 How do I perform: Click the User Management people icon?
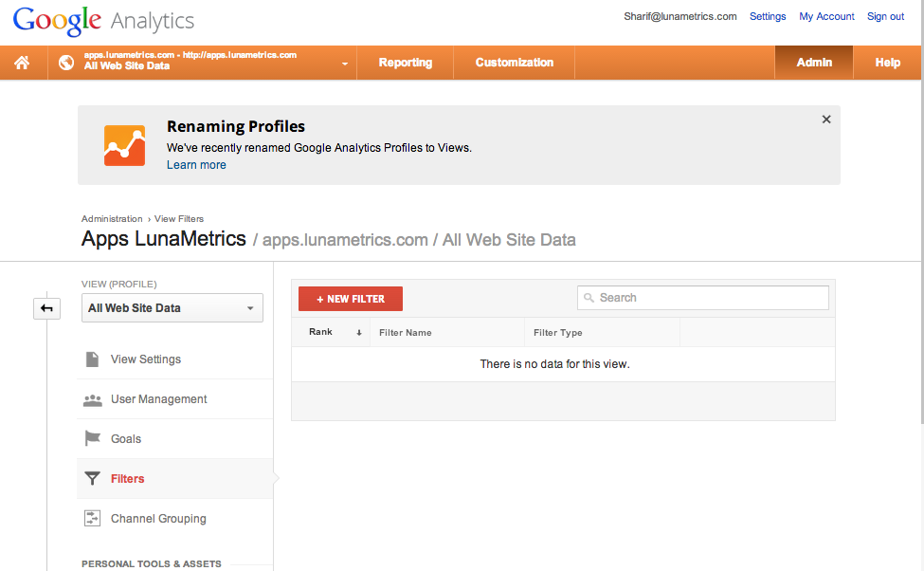(x=93, y=400)
